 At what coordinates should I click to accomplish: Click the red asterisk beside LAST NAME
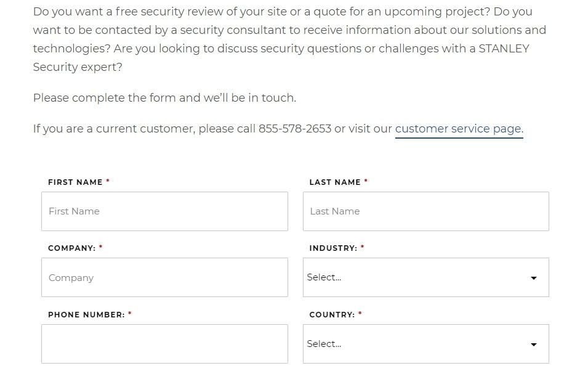[x=366, y=181]
